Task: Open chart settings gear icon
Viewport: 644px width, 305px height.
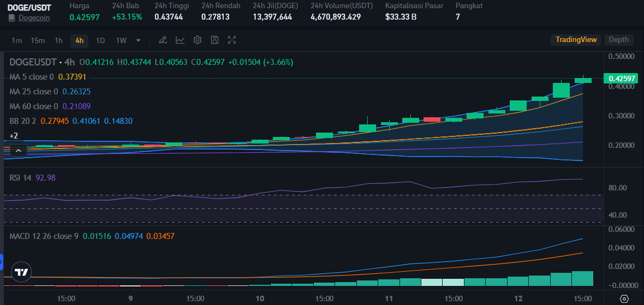Action: 197,40
